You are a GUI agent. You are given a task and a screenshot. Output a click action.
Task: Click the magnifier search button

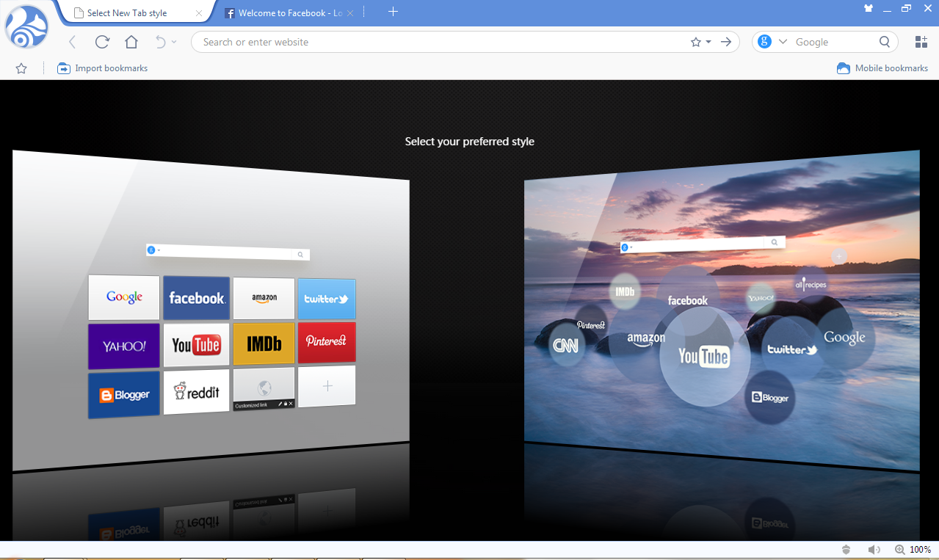(885, 42)
